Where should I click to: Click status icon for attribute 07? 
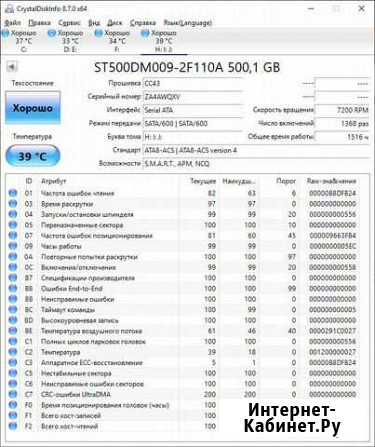(13, 236)
